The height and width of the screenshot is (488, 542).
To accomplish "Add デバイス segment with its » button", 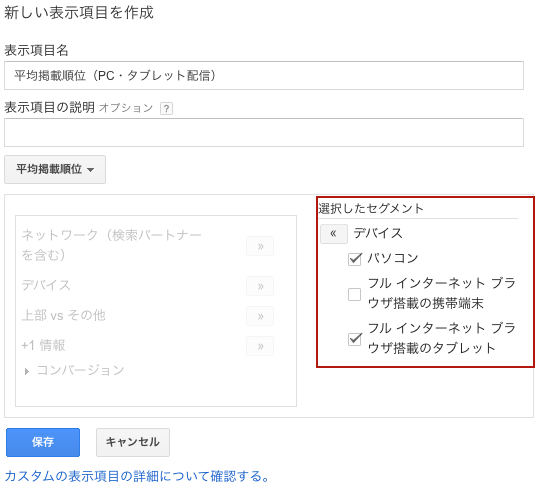I will click(260, 286).
